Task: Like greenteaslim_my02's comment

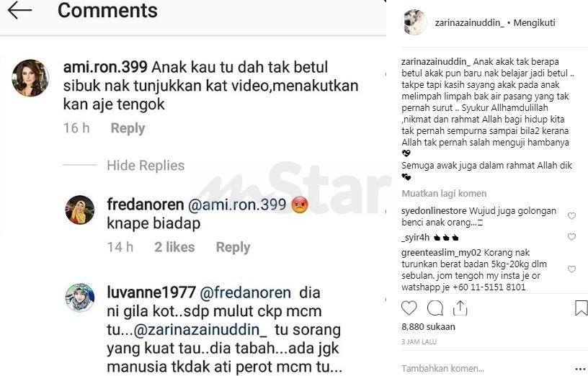Action: pos(571,269)
